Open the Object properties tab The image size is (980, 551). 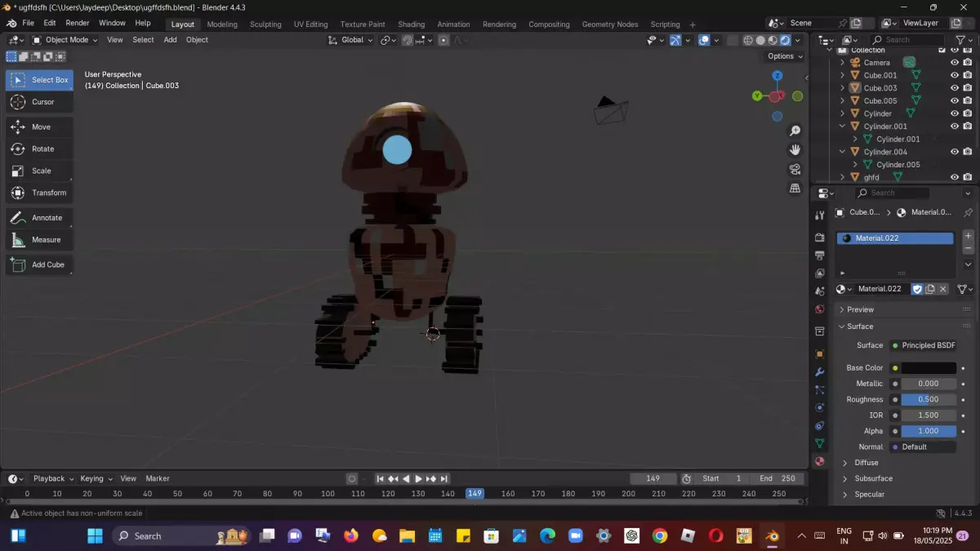(820, 353)
